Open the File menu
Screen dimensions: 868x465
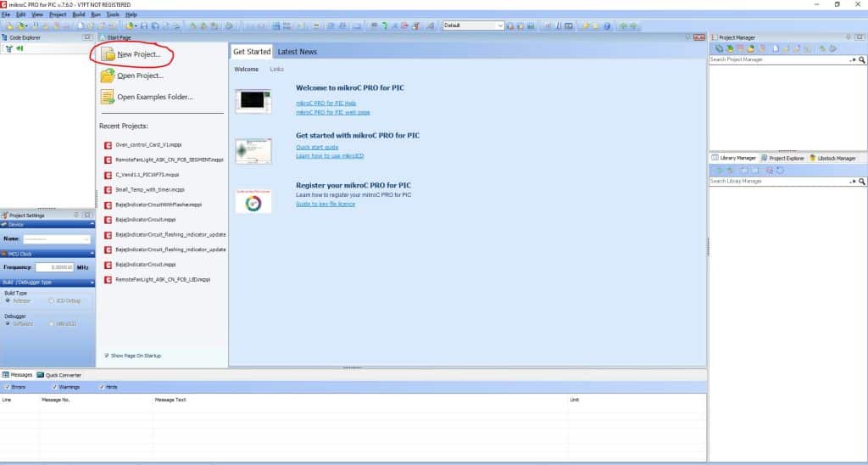[x=6, y=14]
